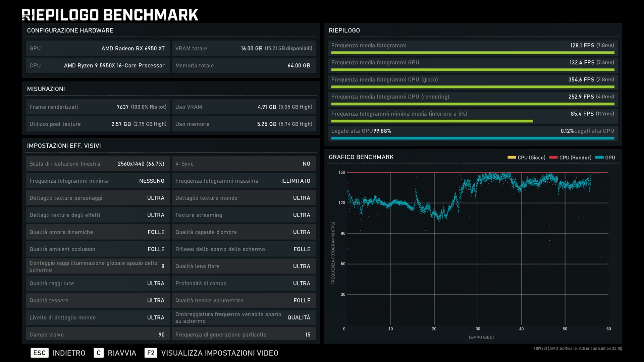The height and width of the screenshot is (362, 644).
Task: Select the Texture streaming ULTRA row
Action: 244,215
